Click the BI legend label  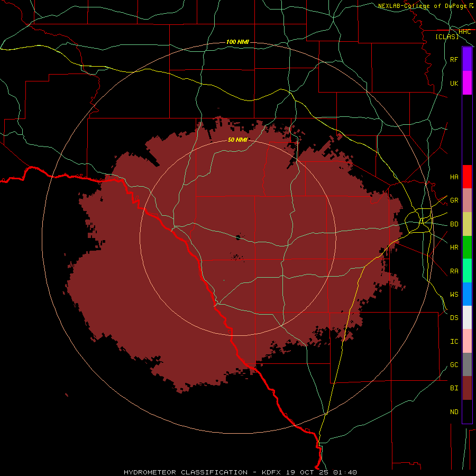(x=454, y=388)
